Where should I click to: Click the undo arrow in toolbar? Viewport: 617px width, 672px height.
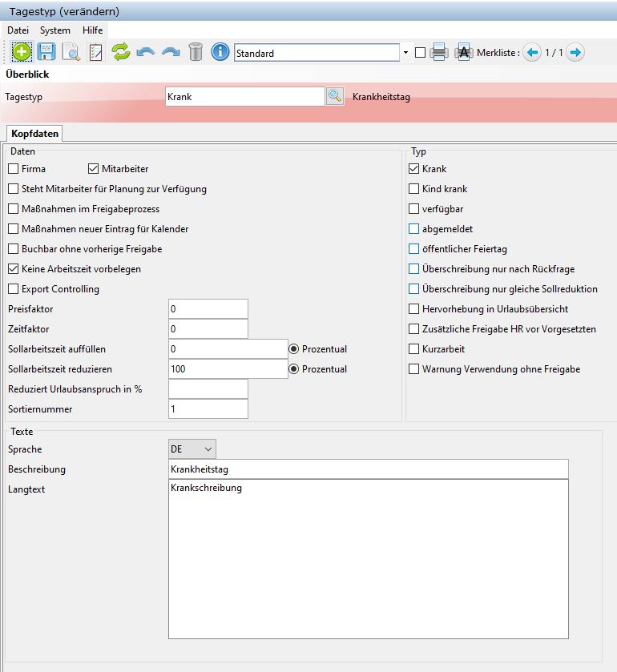tap(145, 53)
